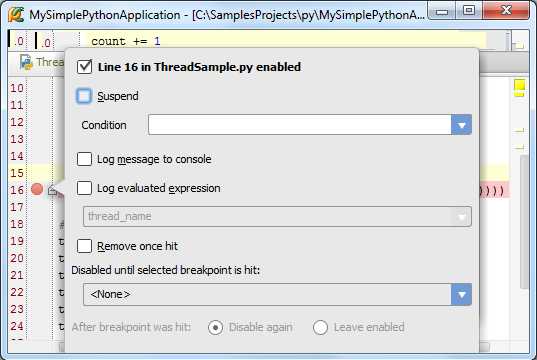Tick the Remove once hit checkbox
Image resolution: width=537 pixels, height=360 pixels.
tap(84, 246)
